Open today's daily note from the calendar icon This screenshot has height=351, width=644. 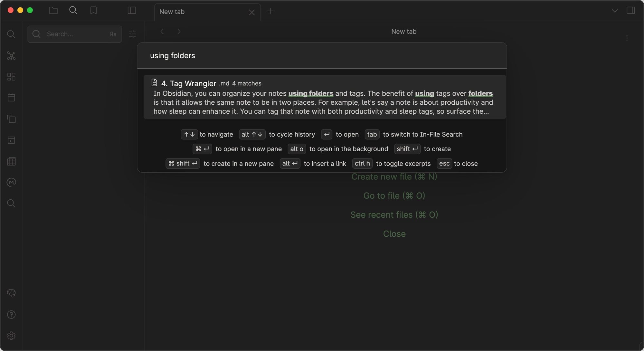click(x=11, y=98)
